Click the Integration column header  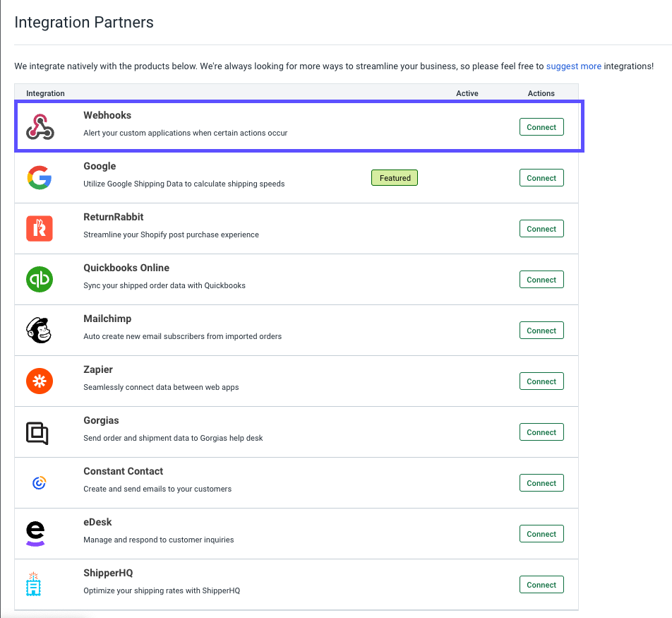(x=45, y=93)
